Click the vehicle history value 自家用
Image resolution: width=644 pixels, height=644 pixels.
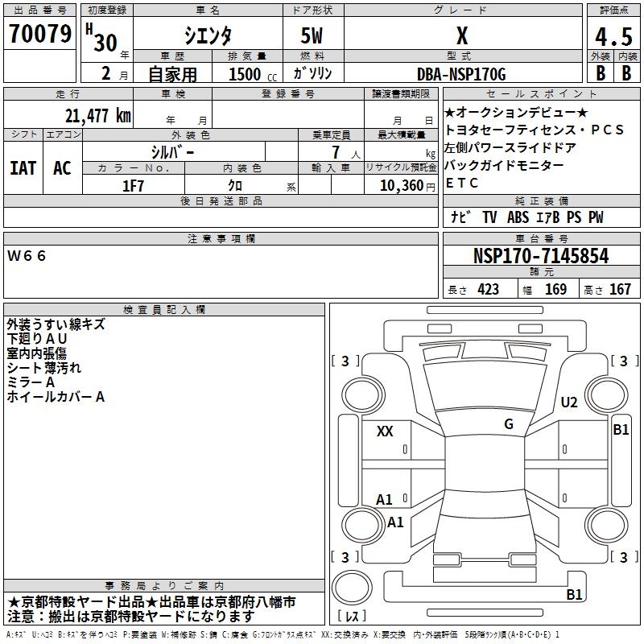point(172,74)
